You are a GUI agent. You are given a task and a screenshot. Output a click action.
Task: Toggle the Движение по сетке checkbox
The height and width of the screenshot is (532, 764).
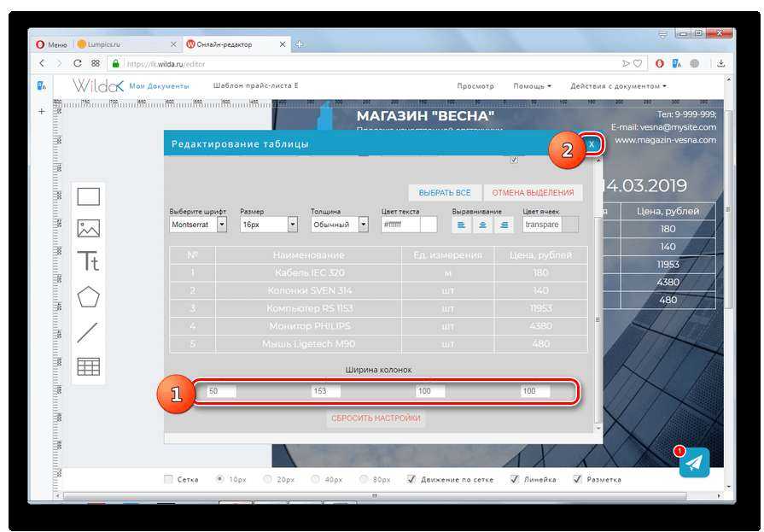[411, 479]
